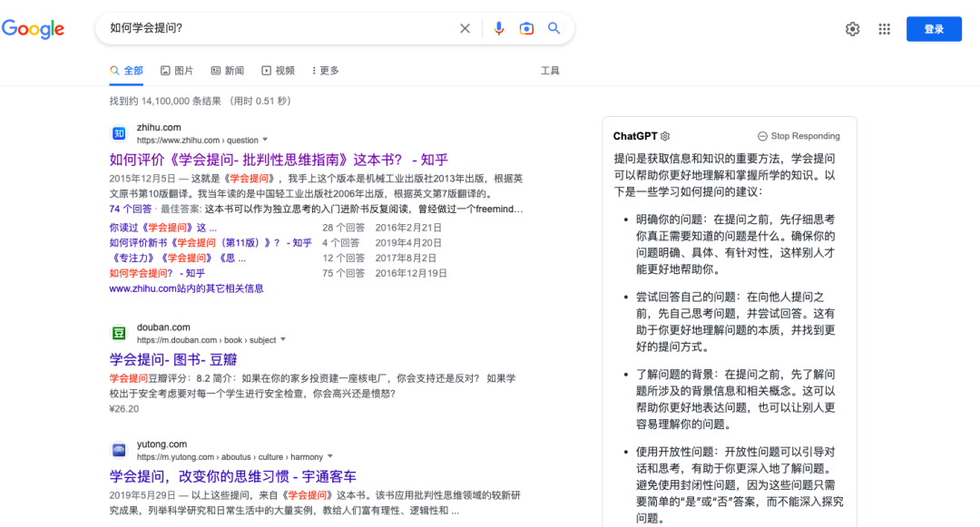This screenshot has width=980, height=527.
Task: Click the magnifier icon to search
Action: (554, 28)
